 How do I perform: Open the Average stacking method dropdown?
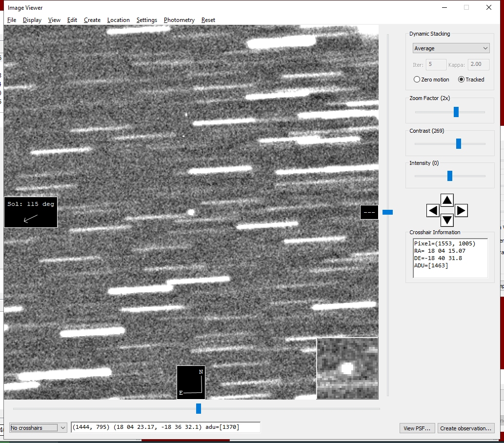[x=450, y=48]
